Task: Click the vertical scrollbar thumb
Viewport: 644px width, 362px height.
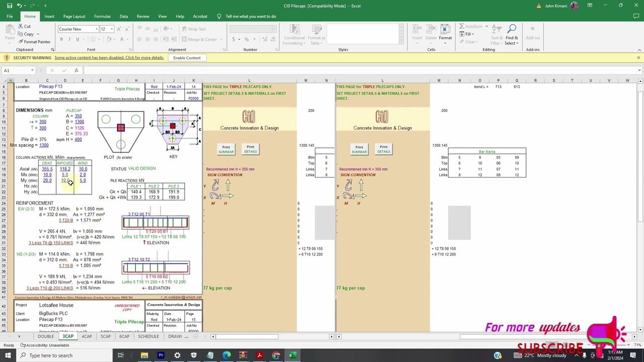Action: [x=639, y=156]
